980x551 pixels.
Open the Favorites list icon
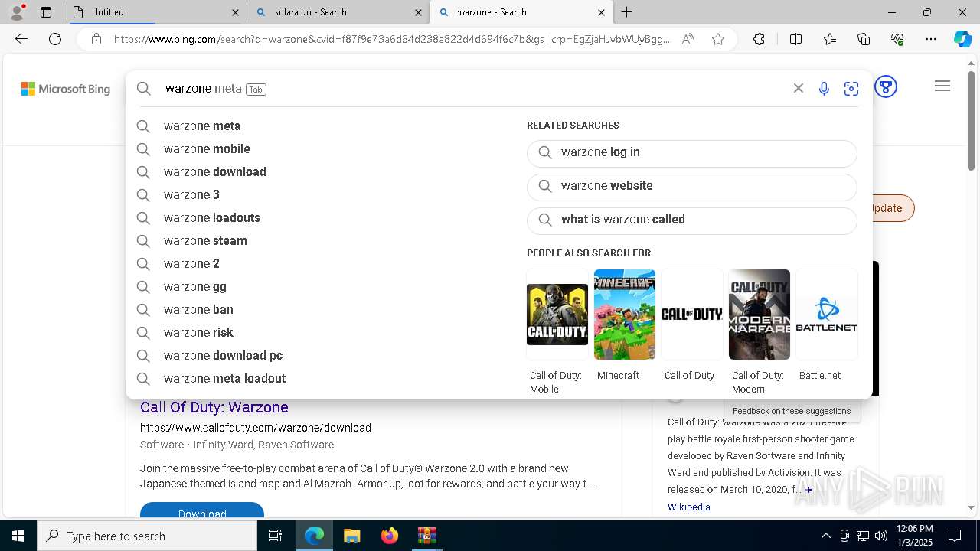[x=830, y=39]
